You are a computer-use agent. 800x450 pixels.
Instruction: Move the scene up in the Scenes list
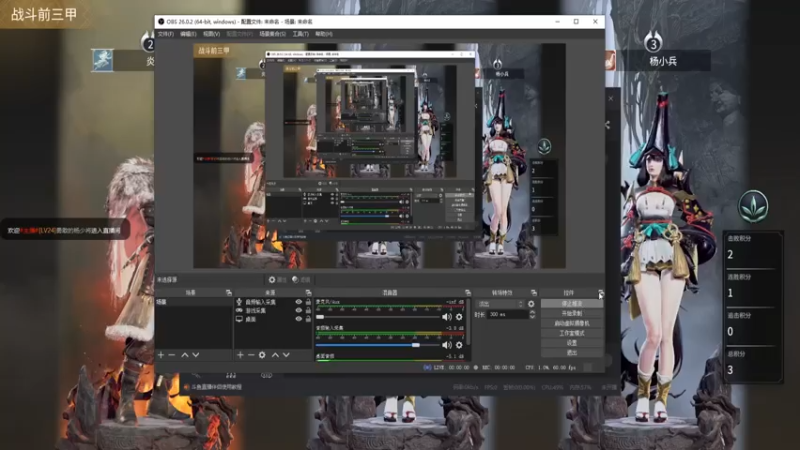(x=185, y=355)
